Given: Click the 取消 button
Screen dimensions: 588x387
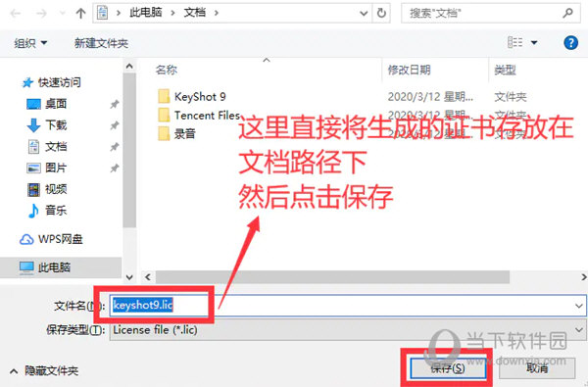Looking at the screenshot, I should [x=537, y=367].
